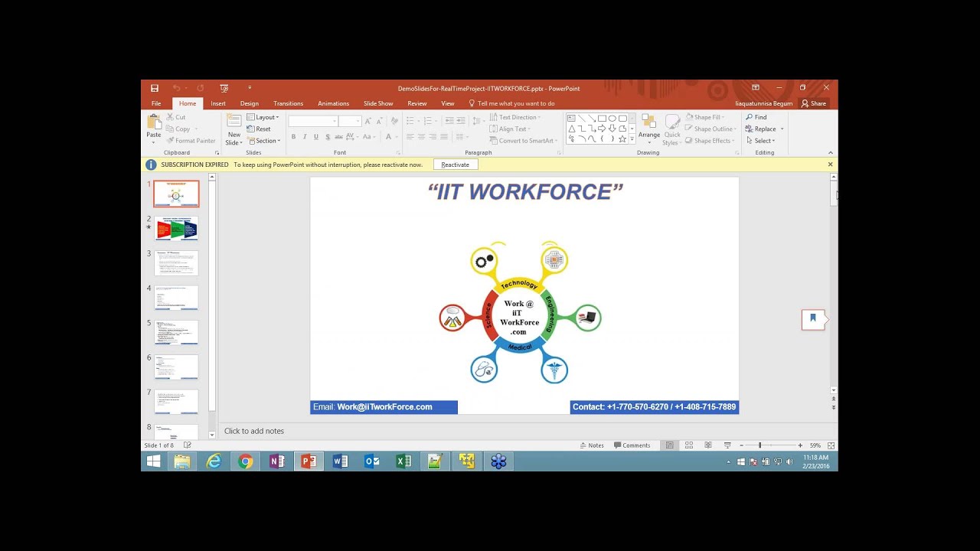Image resolution: width=980 pixels, height=551 pixels.
Task: Toggle Justify alignment button
Action: (x=444, y=137)
